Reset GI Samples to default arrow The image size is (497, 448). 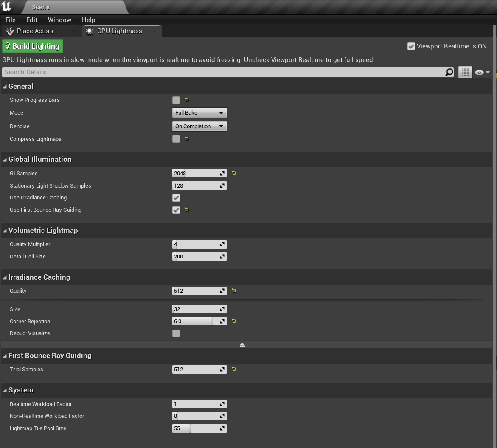tap(234, 173)
